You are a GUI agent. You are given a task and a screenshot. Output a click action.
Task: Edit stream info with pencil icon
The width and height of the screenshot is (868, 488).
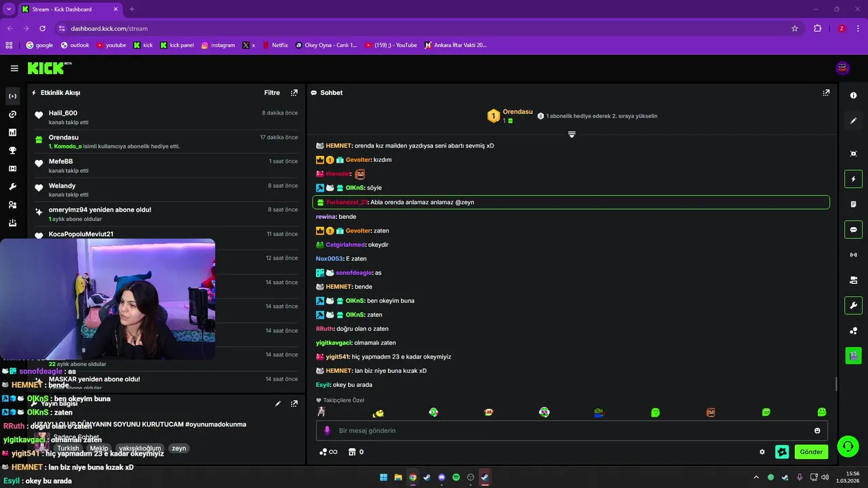(278, 403)
